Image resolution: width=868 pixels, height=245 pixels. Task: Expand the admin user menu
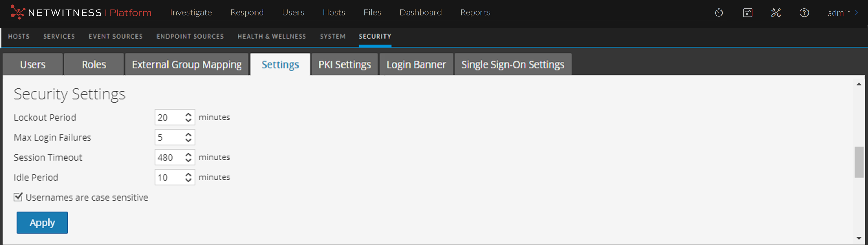click(x=843, y=13)
